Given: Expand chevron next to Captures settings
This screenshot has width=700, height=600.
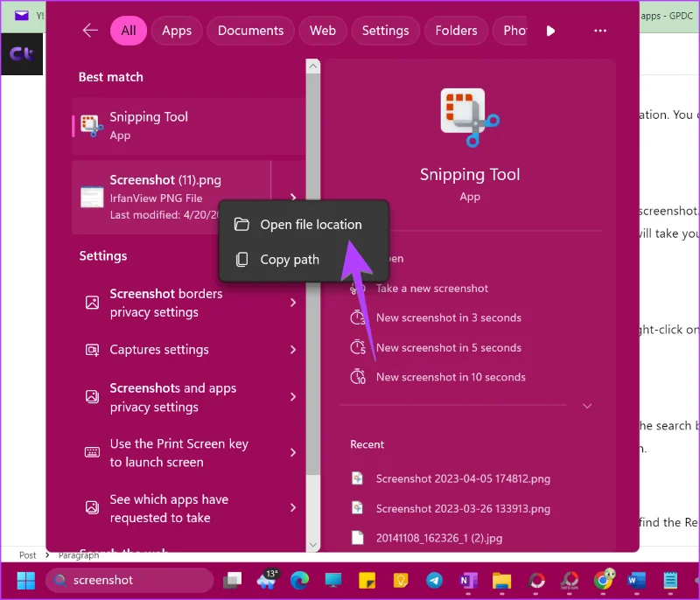Looking at the screenshot, I should pos(293,350).
